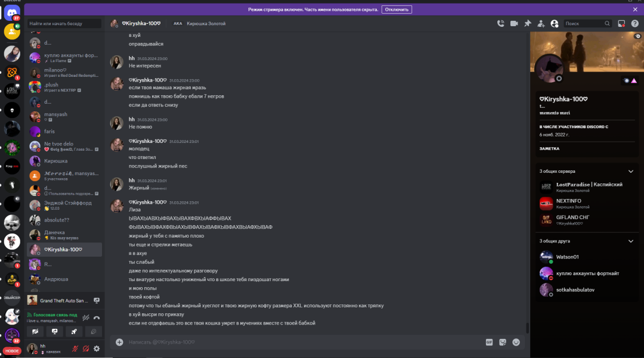Image resolution: width=644 pixels, height=358 pixels.
Task: Open the emoji picker in the message bar
Action: pos(516,342)
